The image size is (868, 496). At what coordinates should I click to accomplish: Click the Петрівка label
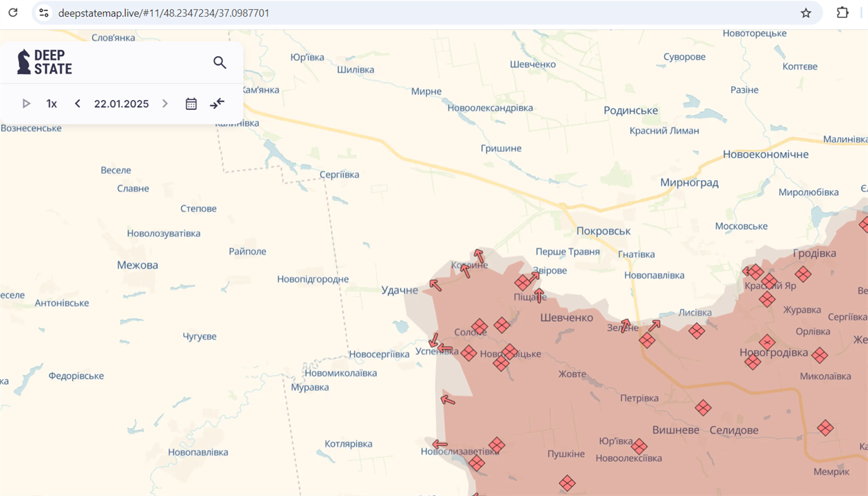[639, 398]
